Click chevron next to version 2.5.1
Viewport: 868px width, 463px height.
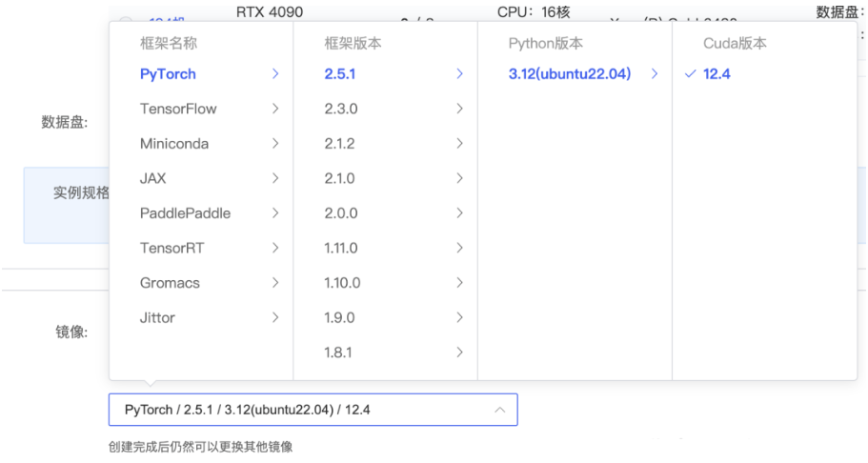[459, 73]
